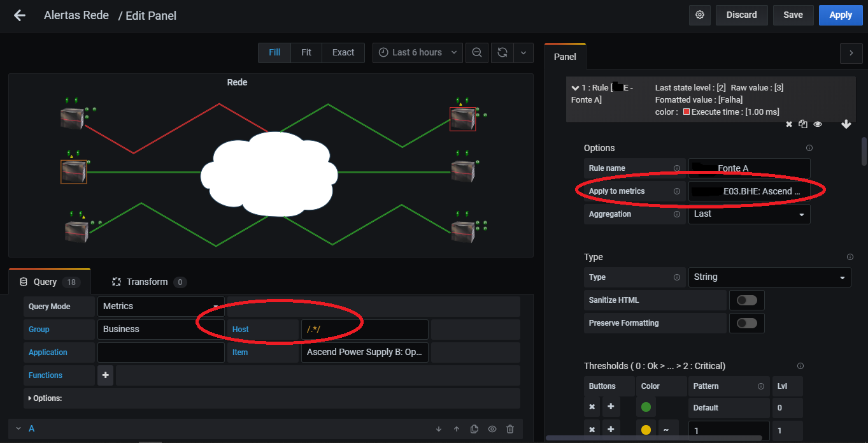
Task: Zoom out the time range with the magnifier icon
Action: [476, 53]
